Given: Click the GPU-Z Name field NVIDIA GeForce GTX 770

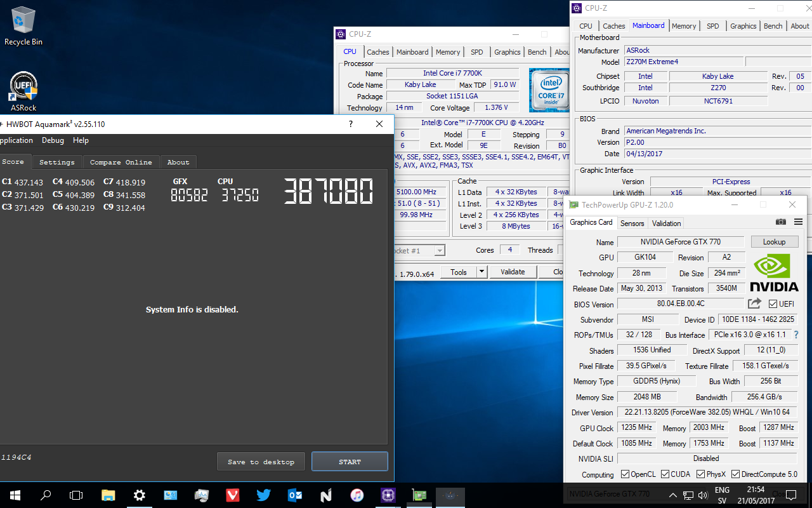Looking at the screenshot, I should (x=681, y=242).
